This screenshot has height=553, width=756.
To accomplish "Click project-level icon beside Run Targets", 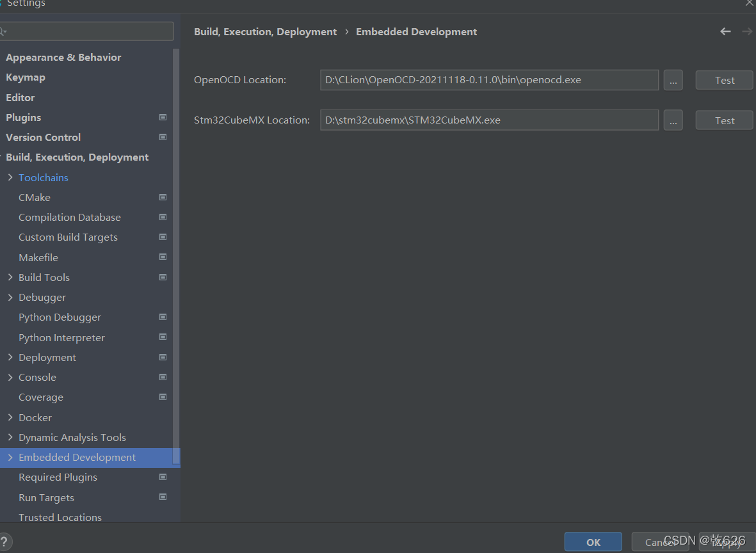I will coord(163,497).
